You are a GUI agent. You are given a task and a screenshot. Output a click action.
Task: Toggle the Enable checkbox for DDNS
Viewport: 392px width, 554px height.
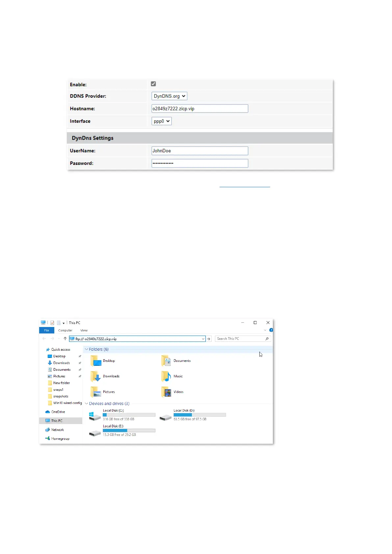pos(153,84)
